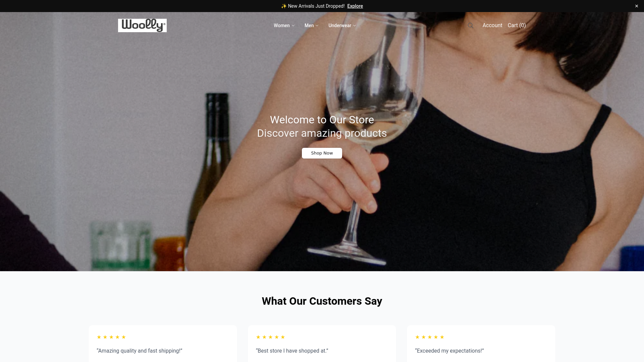
Task: Dismiss the announcement bar with X
Action: pyautogui.click(x=637, y=6)
